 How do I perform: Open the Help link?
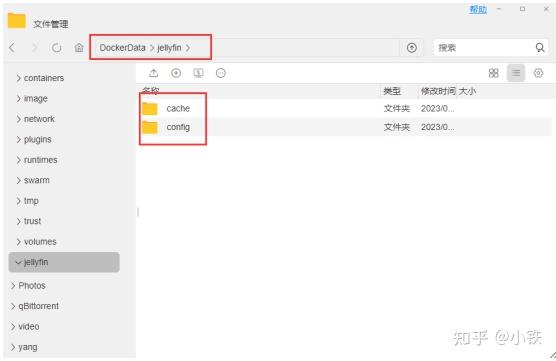click(478, 10)
